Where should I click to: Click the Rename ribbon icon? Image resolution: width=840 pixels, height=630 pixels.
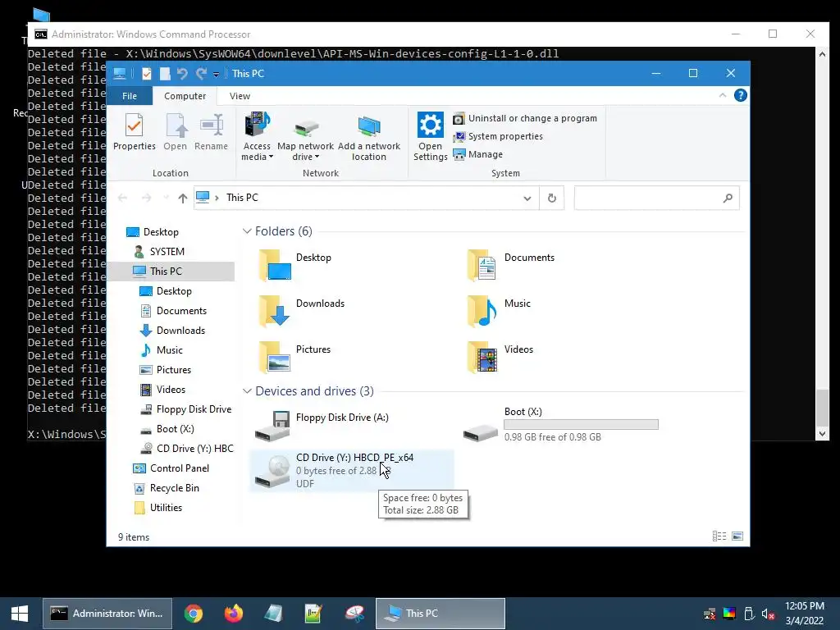tap(211, 132)
